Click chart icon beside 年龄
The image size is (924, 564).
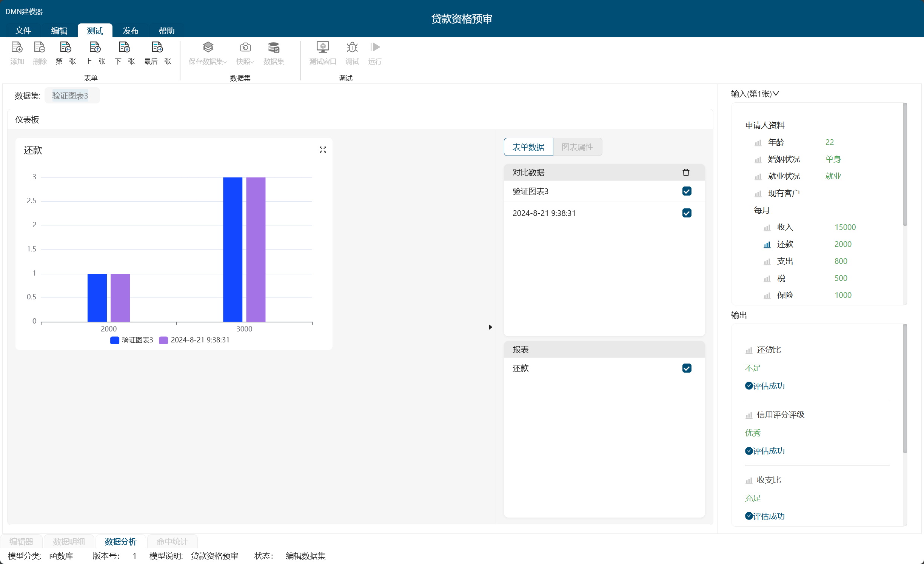(x=758, y=143)
